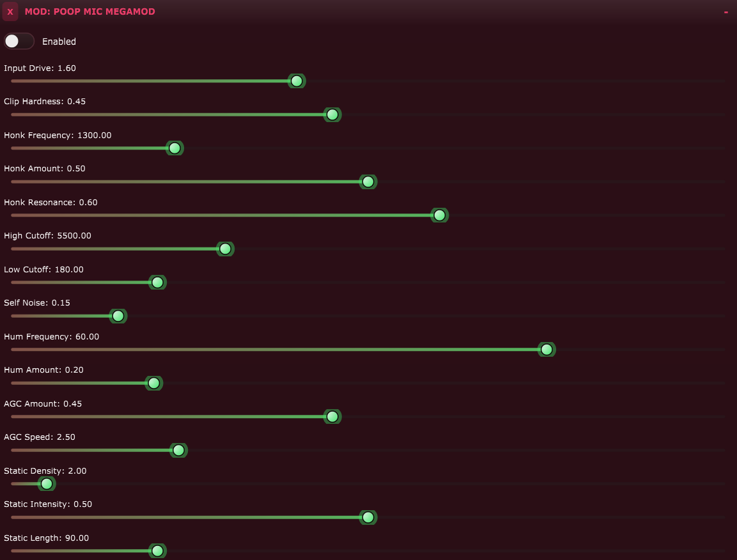Click the Clip Hardness slider handle
This screenshot has height=560, width=737.
coord(332,114)
